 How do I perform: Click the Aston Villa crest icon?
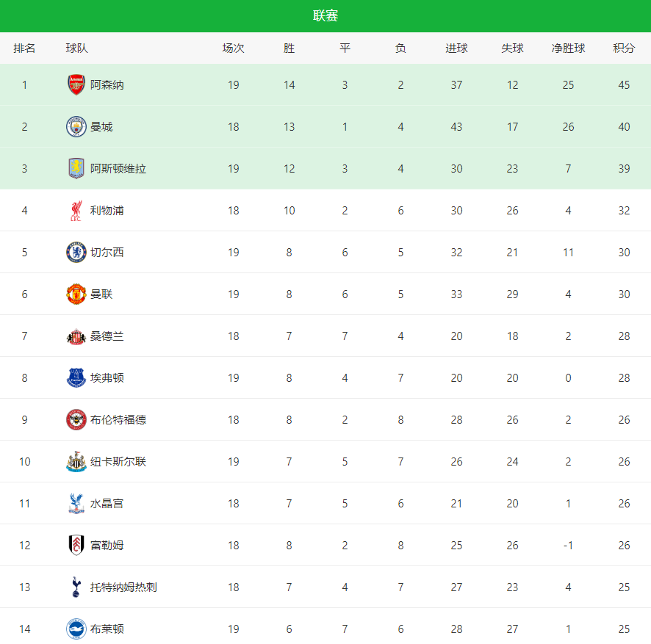[76, 169]
